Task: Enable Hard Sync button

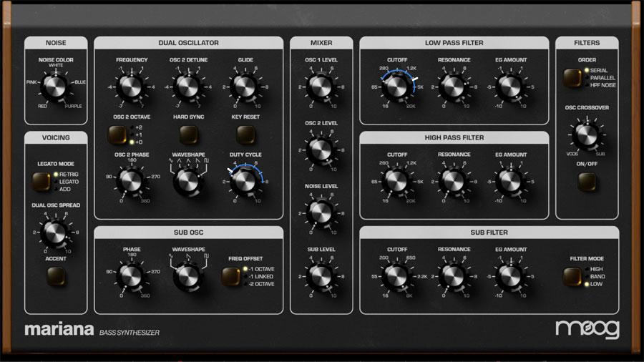Action: (188, 134)
